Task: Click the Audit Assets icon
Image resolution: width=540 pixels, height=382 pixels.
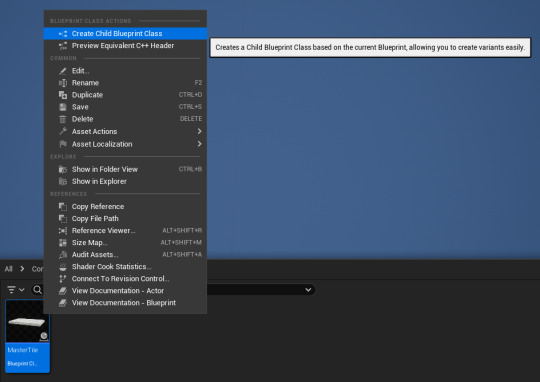Action: tap(63, 255)
